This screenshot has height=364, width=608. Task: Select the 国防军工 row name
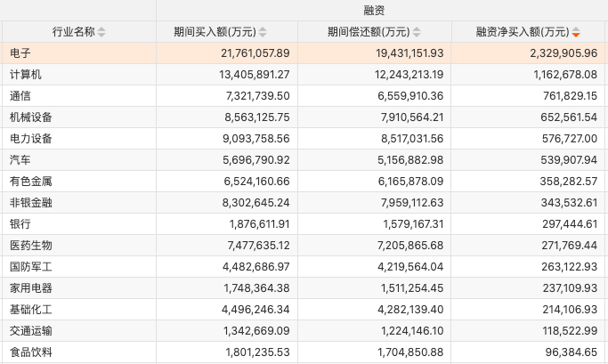pyautogui.click(x=31, y=267)
